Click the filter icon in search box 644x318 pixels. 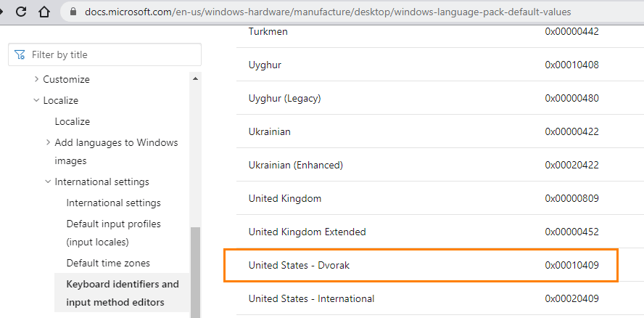(20, 54)
